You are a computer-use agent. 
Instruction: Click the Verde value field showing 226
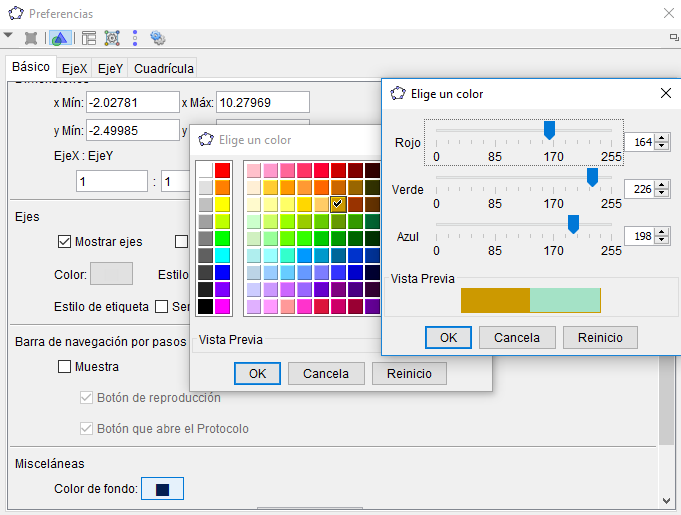pyautogui.click(x=640, y=189)
